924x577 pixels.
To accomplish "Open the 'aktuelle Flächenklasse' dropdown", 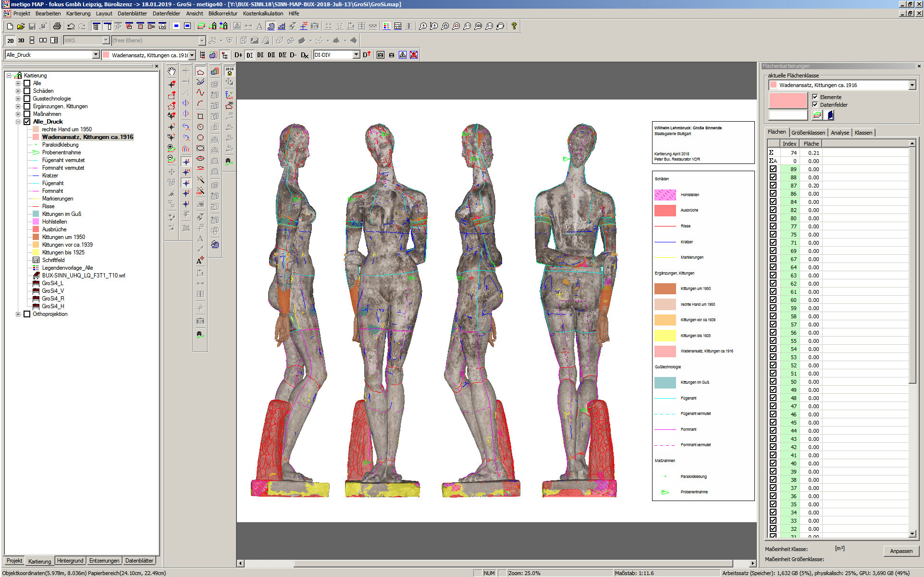I will [912, 85].
